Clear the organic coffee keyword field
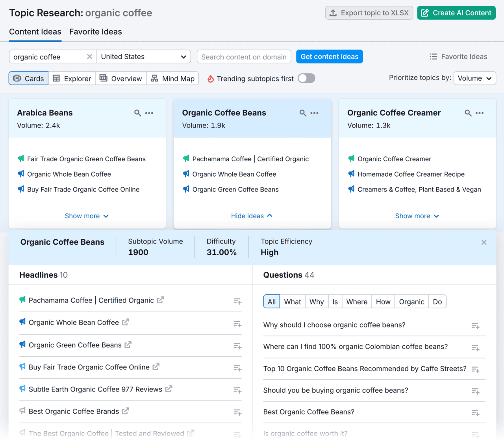The image size is (504, 441). pyautogui.click(x=89, y=57)
